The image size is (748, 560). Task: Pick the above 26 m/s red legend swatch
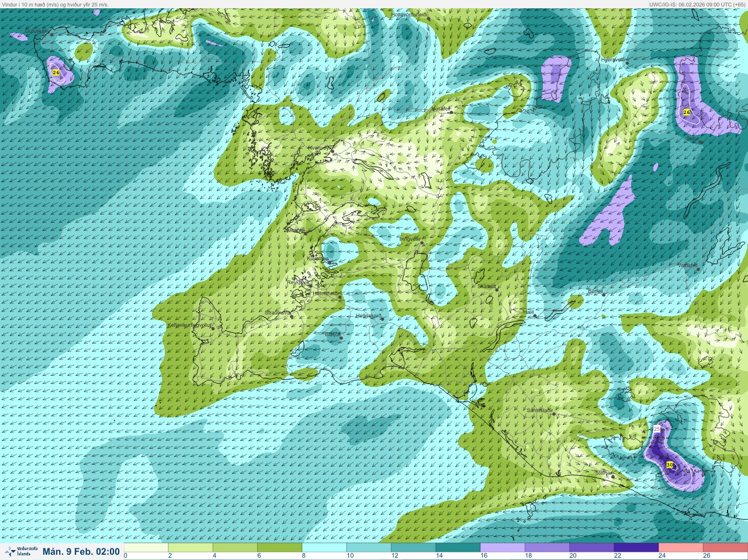pyautogui.click(x=725, y=548)
